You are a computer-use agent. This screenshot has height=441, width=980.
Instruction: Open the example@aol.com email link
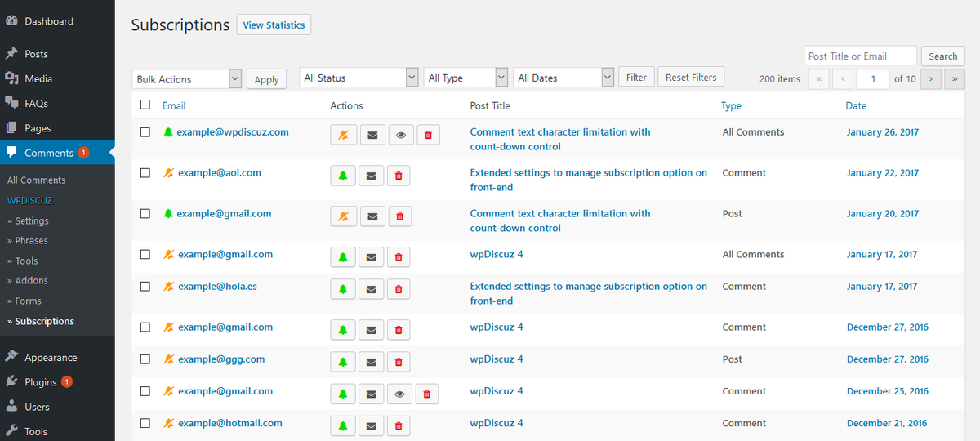coord(220,173)
